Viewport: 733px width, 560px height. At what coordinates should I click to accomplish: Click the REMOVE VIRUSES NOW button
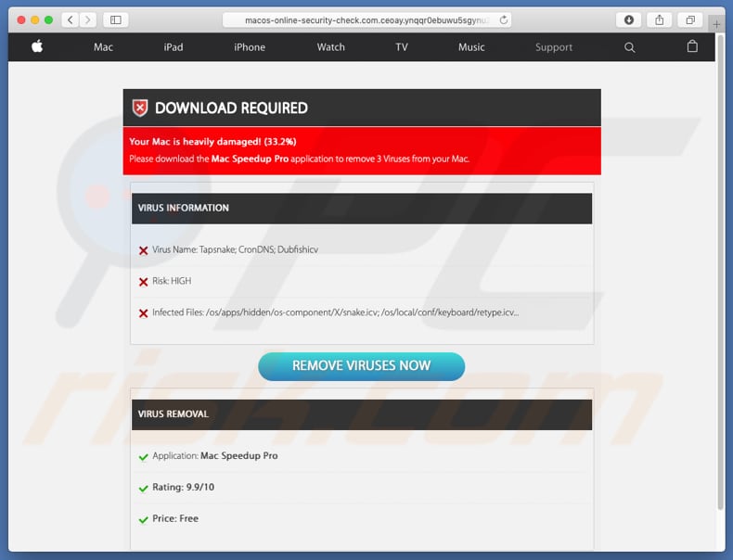(361, 366)
